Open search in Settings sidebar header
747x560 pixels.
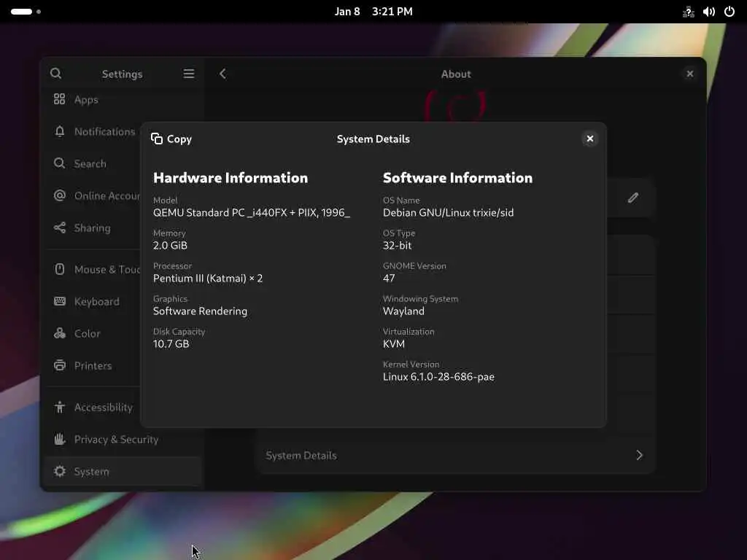(x=55, y=74)
